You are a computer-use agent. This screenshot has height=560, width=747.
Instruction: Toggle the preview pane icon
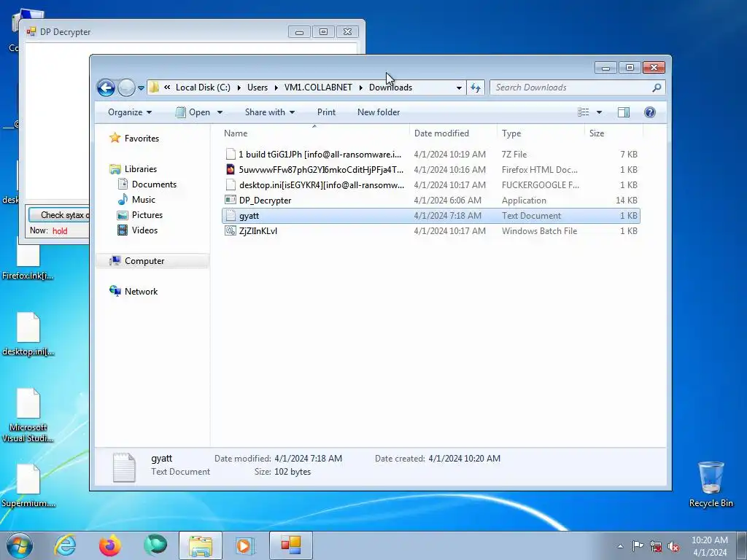tap(624, 112)
